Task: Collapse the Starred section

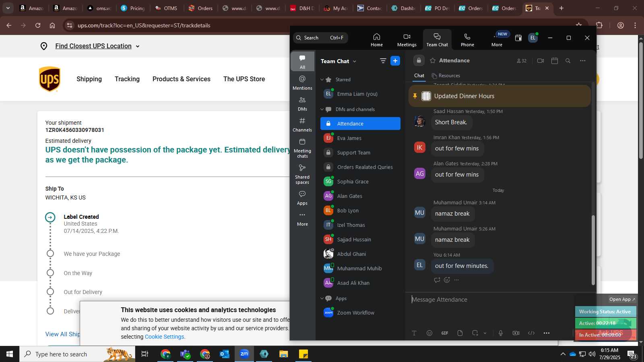Action: pyautogui.click(x=322, y=80)
